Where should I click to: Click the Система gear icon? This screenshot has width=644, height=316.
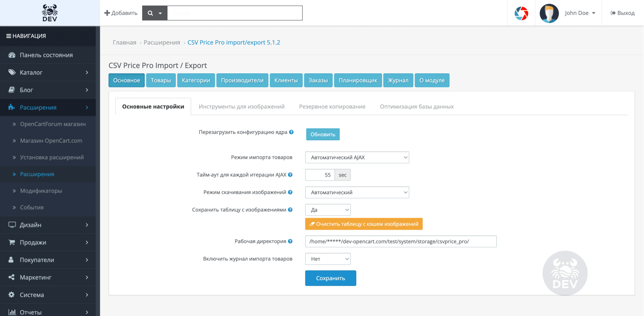(x=12, y=295)
